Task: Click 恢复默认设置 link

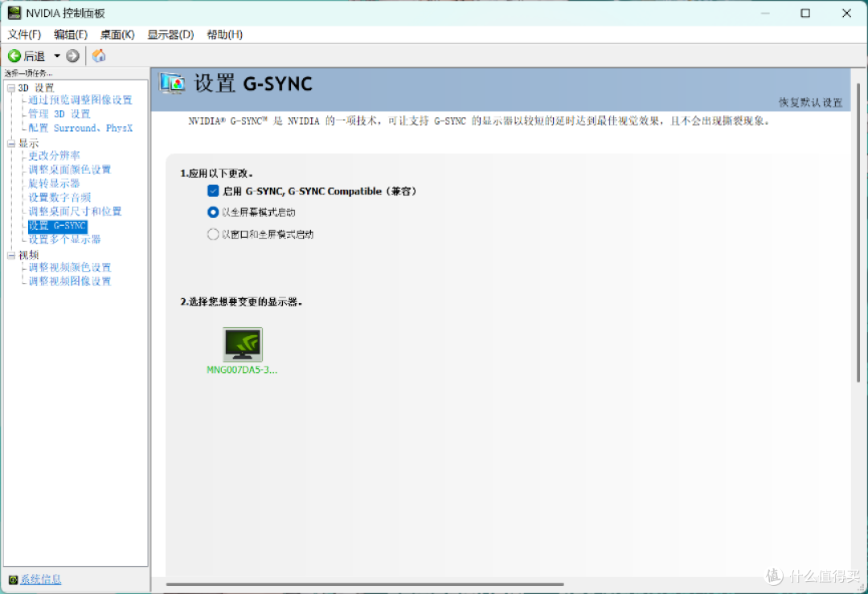Action: pyautogui.click(x=810, y=102)
